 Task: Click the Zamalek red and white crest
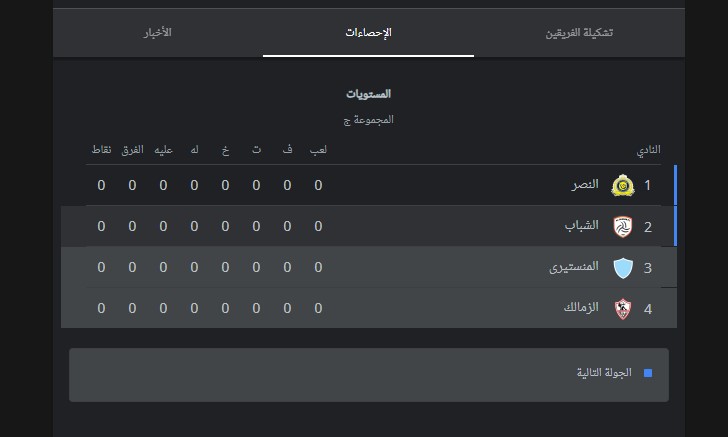click(x=623, y=309)
